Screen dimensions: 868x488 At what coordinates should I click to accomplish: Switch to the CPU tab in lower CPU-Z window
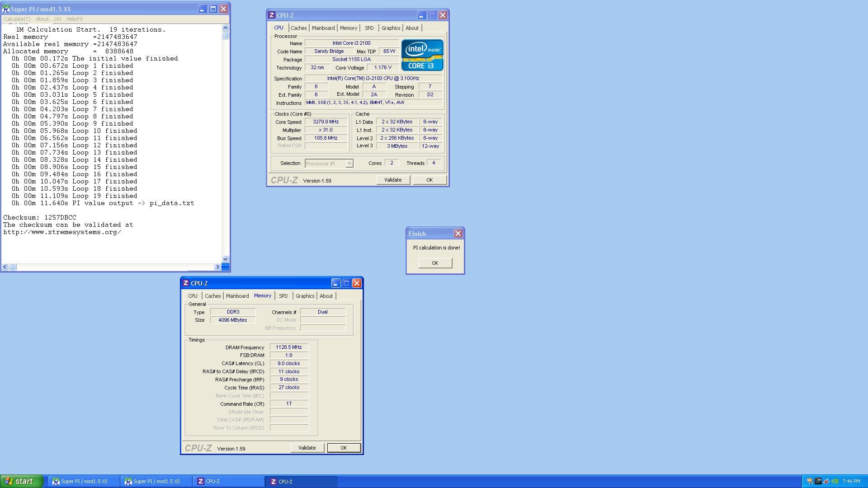pos(193,296)
